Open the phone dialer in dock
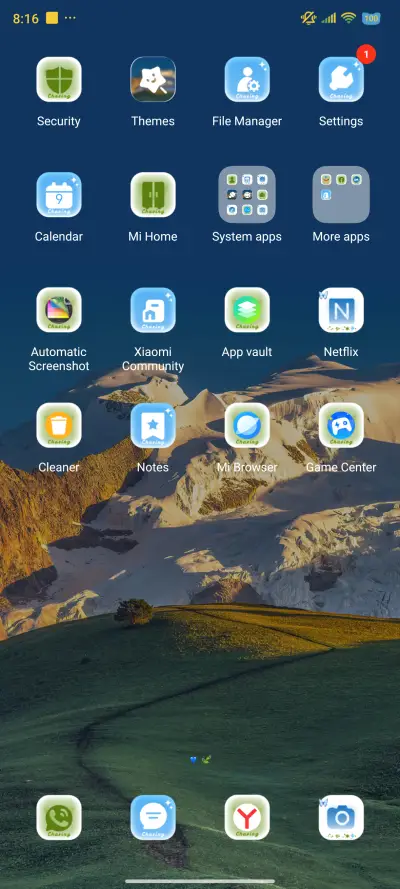This screenshot has height=889, width=400. (x=59, y=817)
